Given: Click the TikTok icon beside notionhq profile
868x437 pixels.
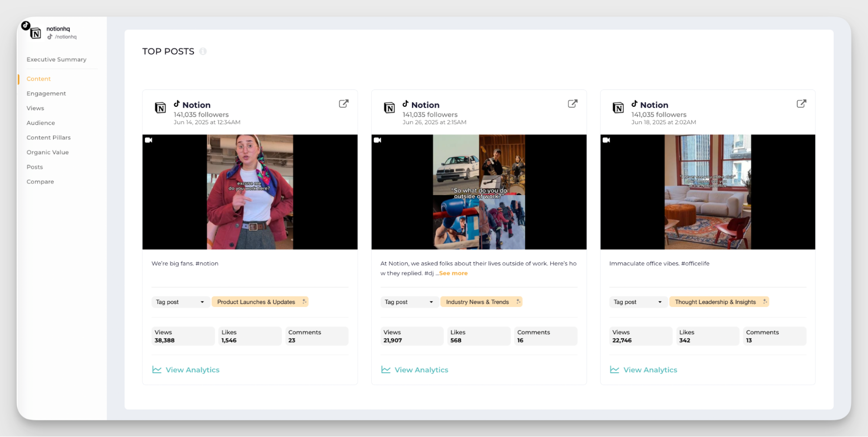Looking at the screenshot, I should pyautogui.click(x=25, y=26).
